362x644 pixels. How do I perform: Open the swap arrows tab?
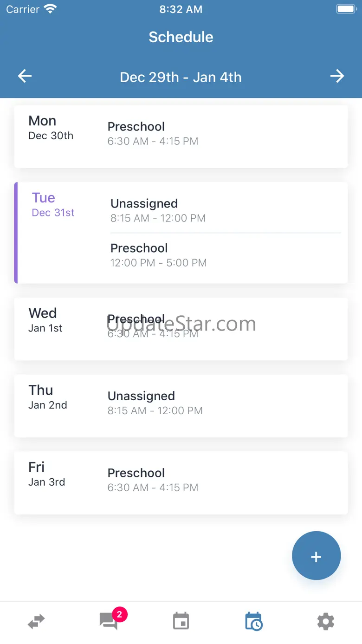(x=36, y=621)
